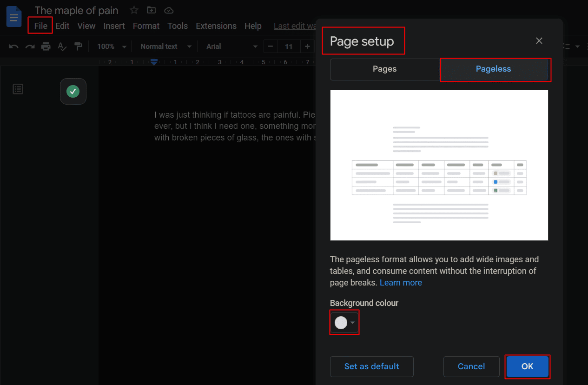Select the Paint format tool
The height and width of the screenshot is (385, 588).
click(x=79, y=46)
